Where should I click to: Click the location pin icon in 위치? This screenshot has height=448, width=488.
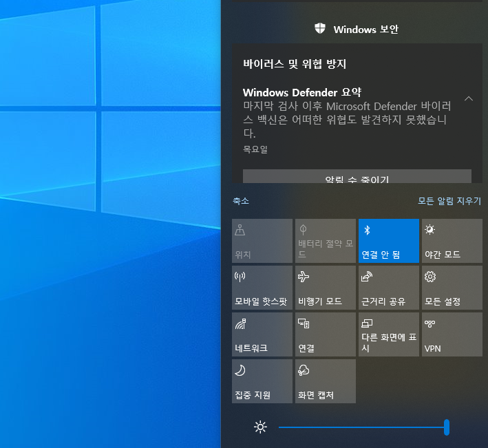240,230
